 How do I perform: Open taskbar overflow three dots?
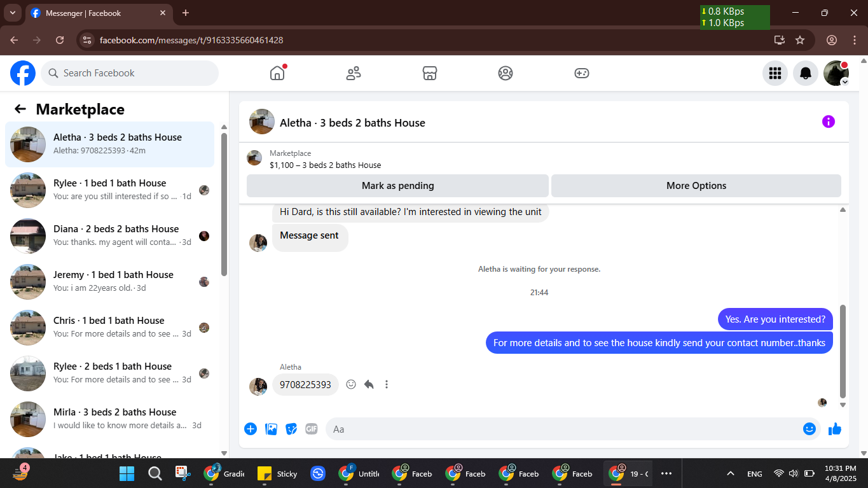click(x=666, y=473)
